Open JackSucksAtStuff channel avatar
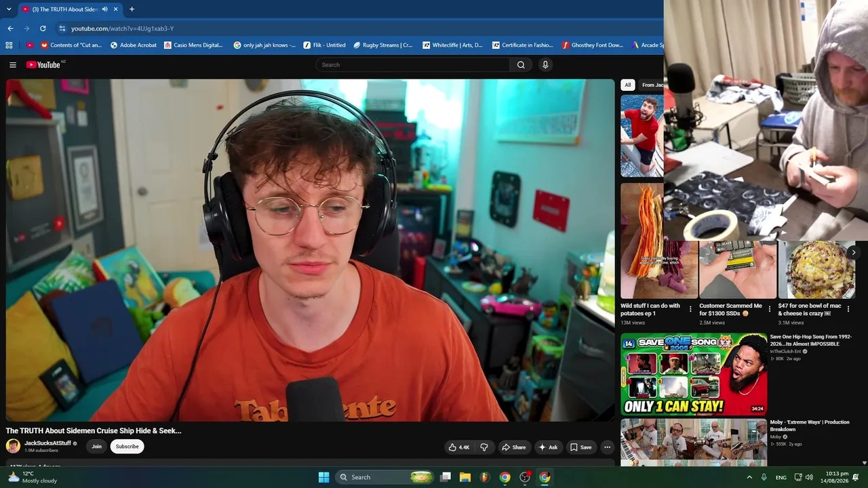868x488 pixels. 13,446
